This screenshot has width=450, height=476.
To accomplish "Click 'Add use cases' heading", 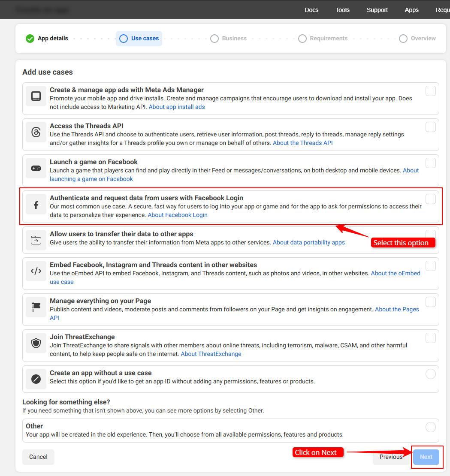I will [48, 72].
